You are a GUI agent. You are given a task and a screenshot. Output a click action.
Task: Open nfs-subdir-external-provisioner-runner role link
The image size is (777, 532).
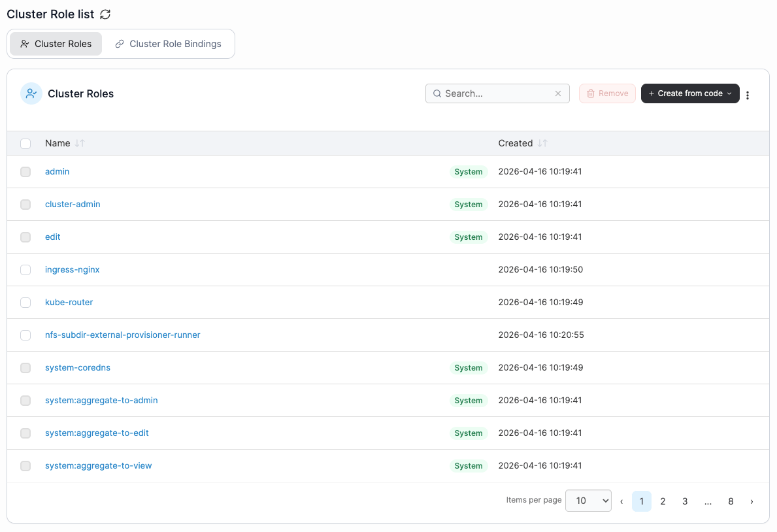coord(122,335)
